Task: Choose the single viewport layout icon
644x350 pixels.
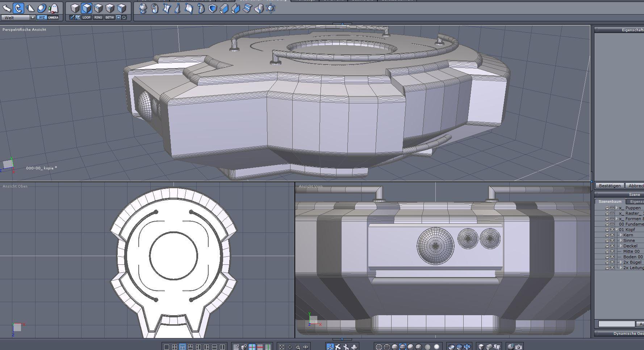Action: (x=167, y=347)
